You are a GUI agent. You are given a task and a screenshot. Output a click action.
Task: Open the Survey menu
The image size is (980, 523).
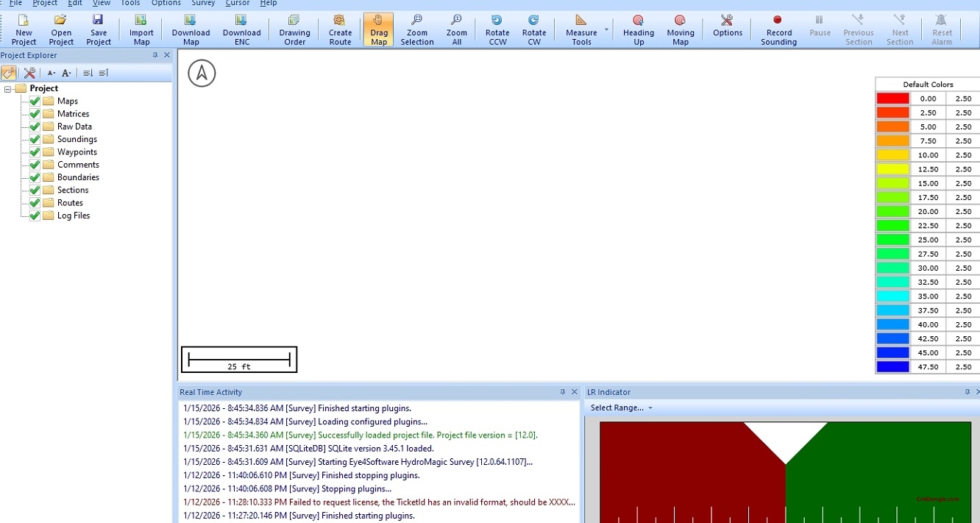203,3
